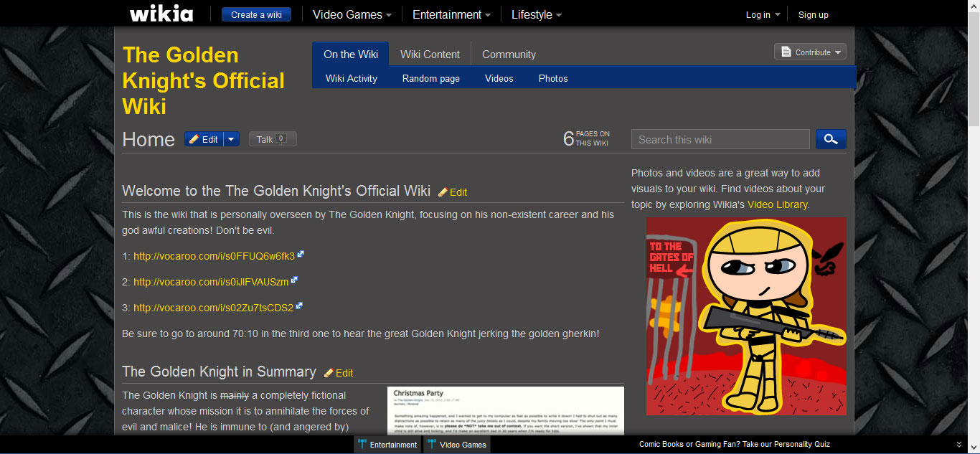Click the pencil icon beside Welcome heading Edit
This screenshot has width=980, height=454.
coord(443,192)
